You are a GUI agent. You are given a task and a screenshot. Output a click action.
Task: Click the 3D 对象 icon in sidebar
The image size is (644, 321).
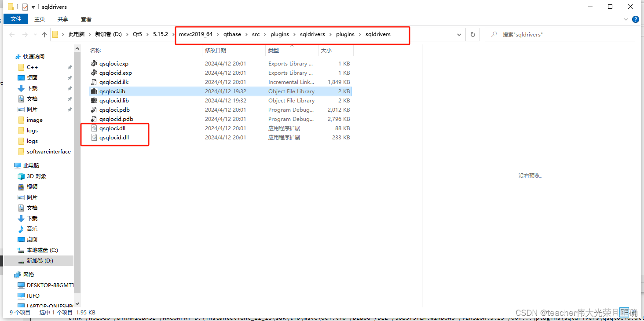pos(21,176)
